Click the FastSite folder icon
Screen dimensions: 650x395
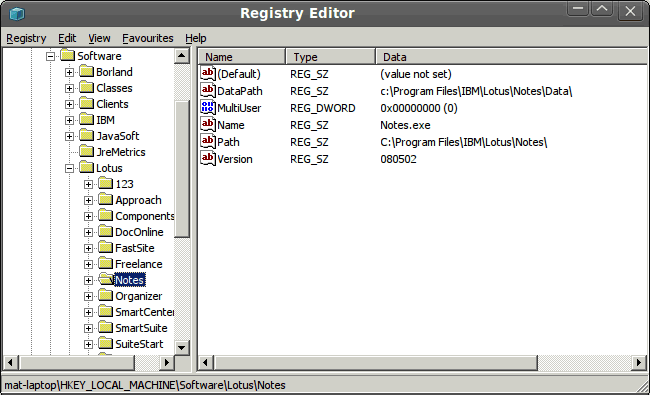point(106,248)
